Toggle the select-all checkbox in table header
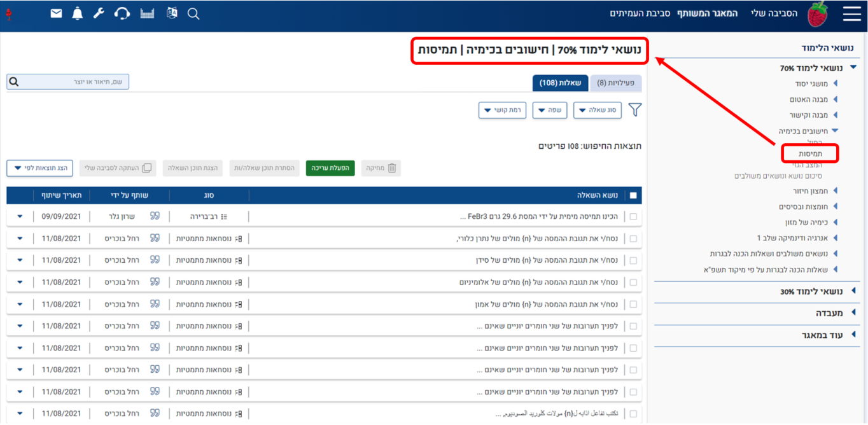 coord(633,196)
